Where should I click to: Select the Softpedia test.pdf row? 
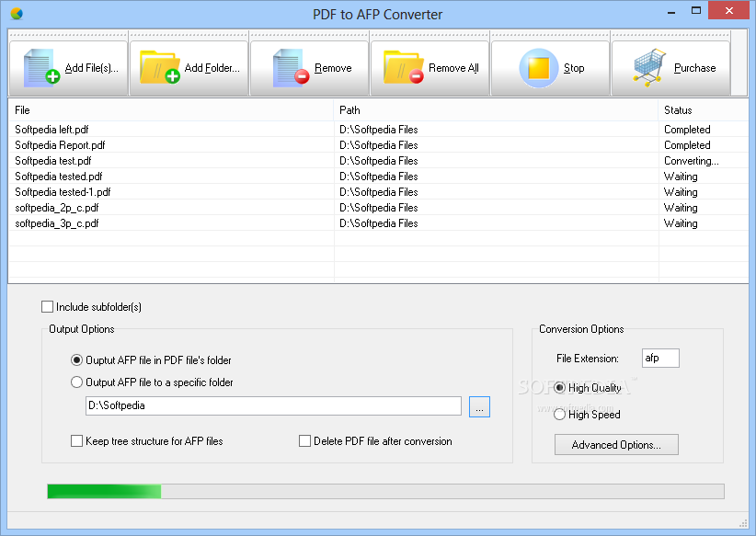(x=379, y=161)
